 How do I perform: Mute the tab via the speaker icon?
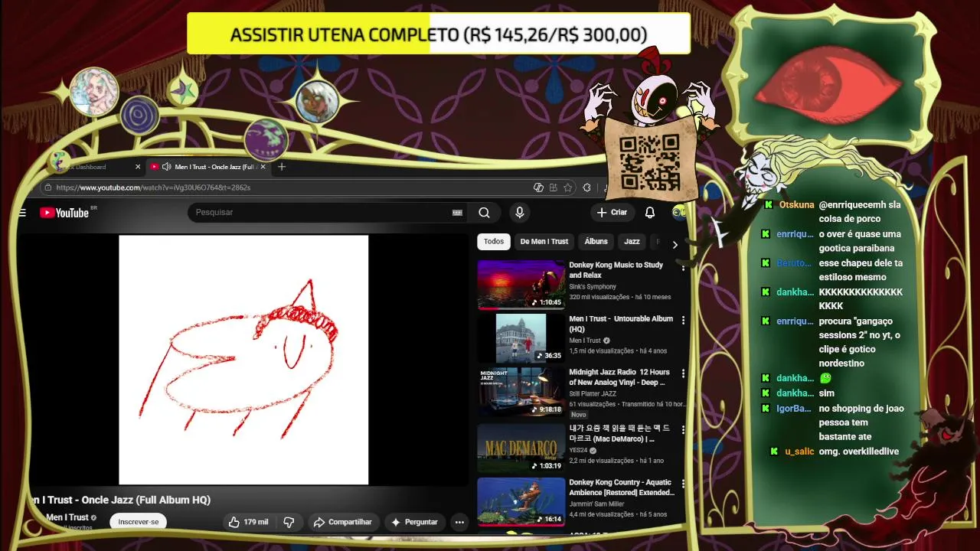coord(166,167)
